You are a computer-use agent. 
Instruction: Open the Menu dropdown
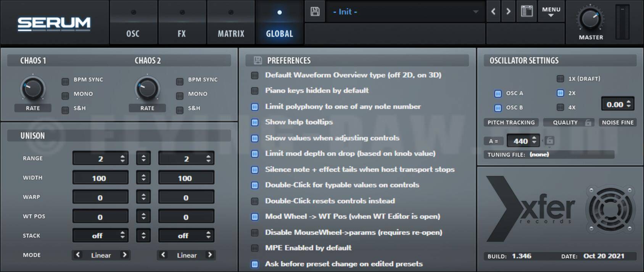[551, 11]
